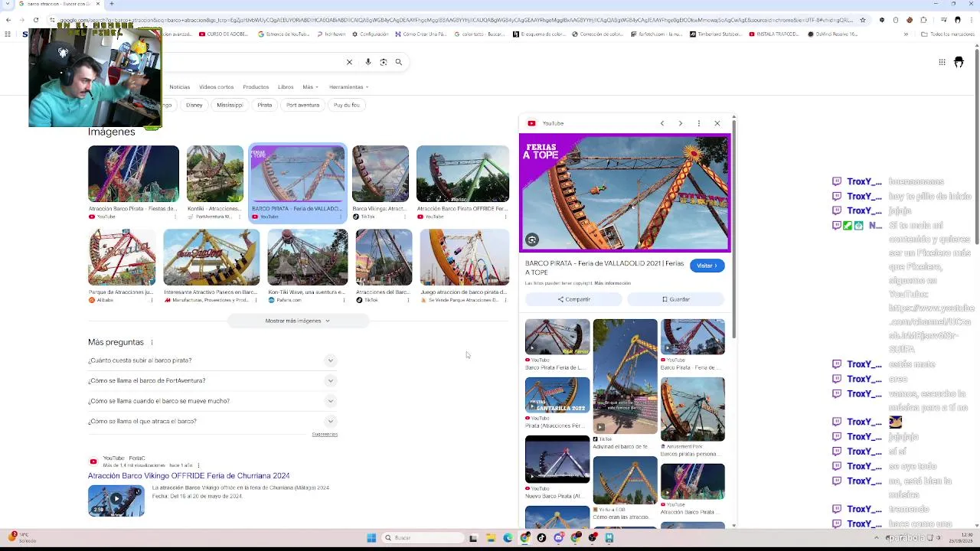Clear the search box with the X icon
Image resolution: width=980 pixels, height=551 pixels.
tap(349, 62)
